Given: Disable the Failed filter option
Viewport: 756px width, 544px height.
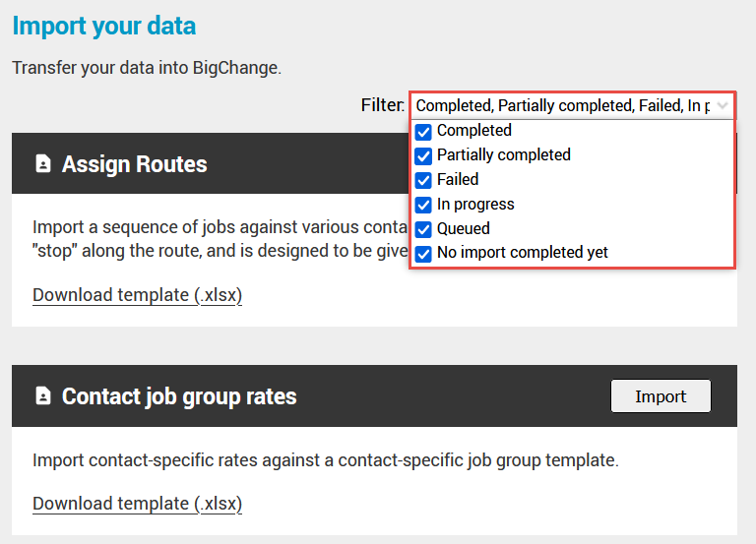Looking at the screenshot, I should (x=423, y=180).
